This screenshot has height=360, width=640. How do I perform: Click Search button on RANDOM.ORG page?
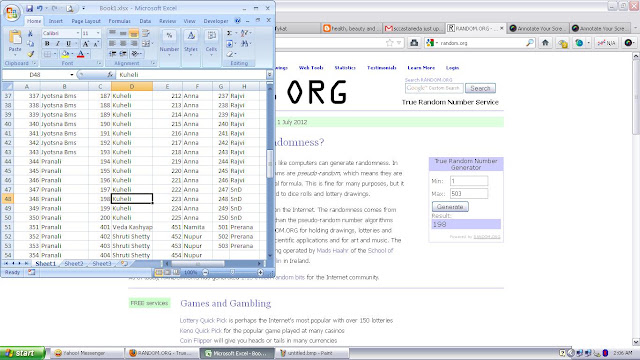tap(480, 88)
